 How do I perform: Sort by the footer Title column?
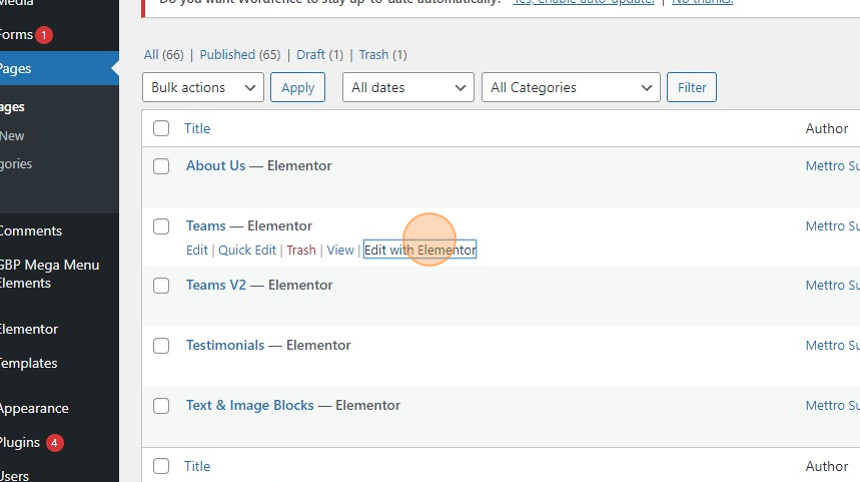pos(197,466)
